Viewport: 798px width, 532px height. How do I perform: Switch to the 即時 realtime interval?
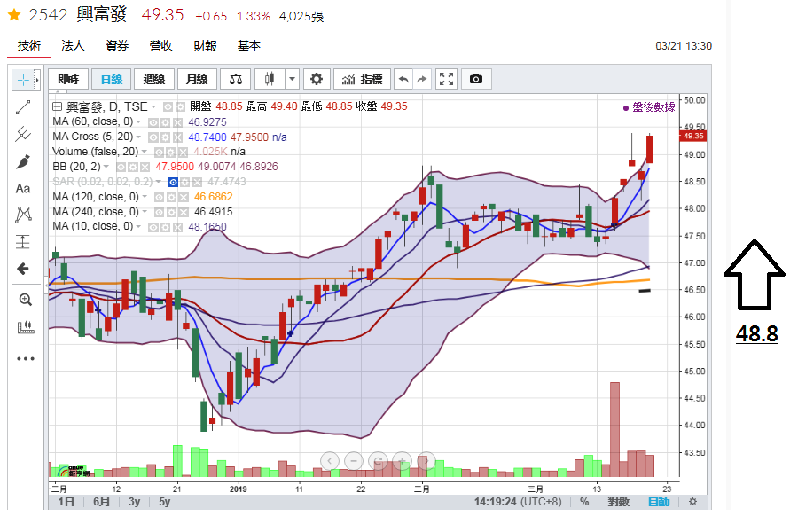(x=68, y=79)
